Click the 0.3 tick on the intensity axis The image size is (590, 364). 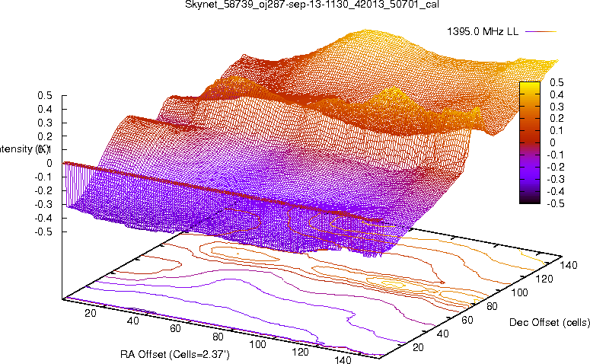pyautogui.click(x=45, y=123)
